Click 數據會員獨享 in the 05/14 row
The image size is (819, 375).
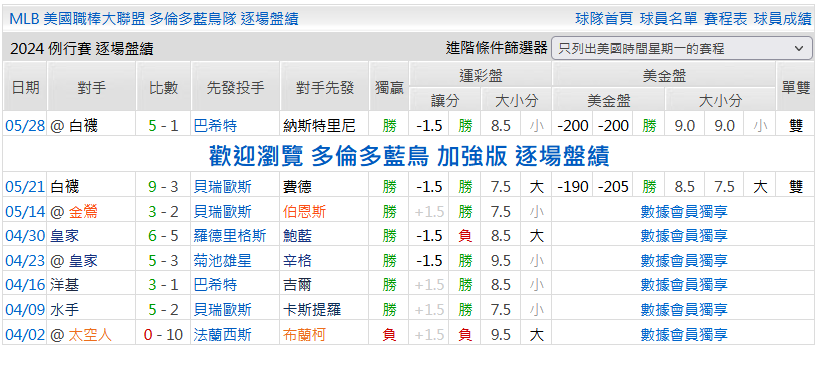(684, 212)
